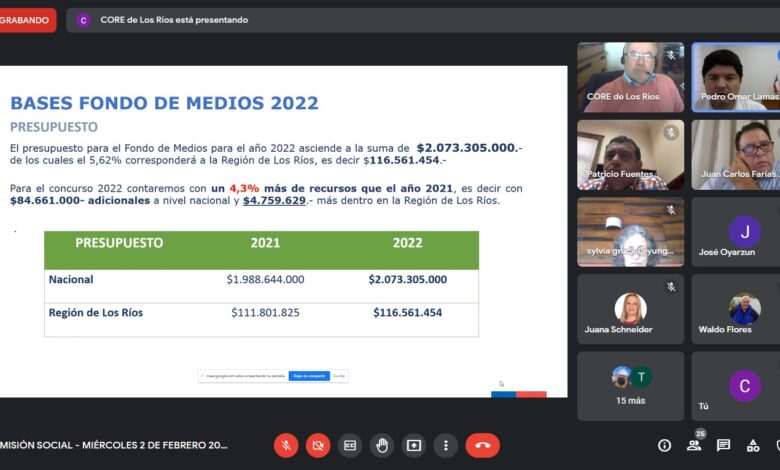Viewport: 780px width, 470px height.
Task: Click the Waldo Flores participant tile
Action: tap(736, 309)
